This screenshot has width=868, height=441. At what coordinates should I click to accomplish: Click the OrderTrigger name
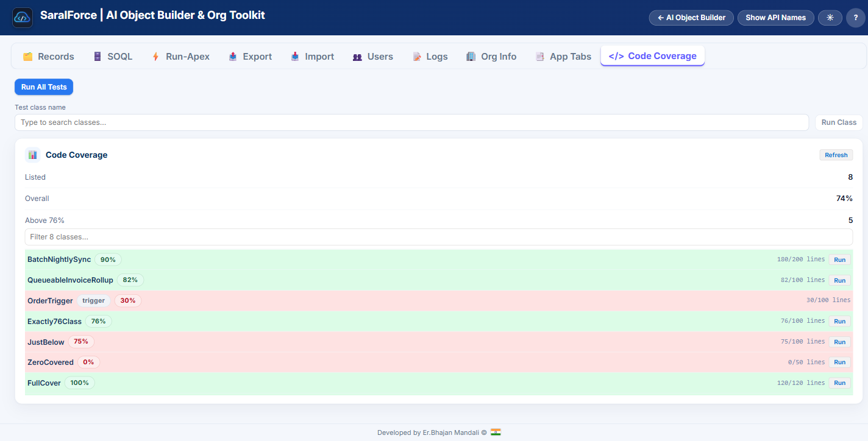click(x=50, y=301)
